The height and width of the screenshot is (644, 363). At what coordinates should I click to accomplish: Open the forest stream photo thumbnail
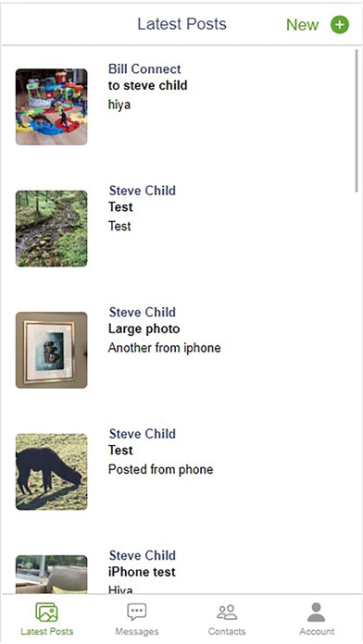(x=51, y=229)
